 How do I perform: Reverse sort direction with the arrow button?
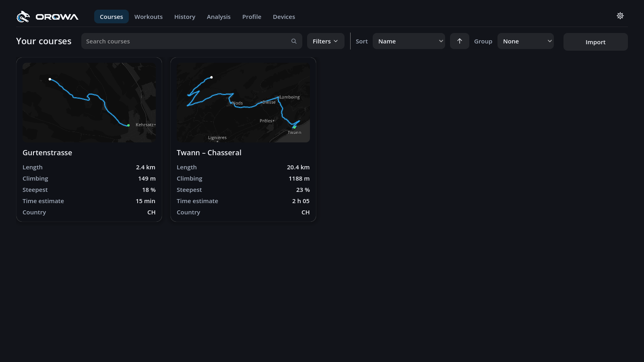460,41
